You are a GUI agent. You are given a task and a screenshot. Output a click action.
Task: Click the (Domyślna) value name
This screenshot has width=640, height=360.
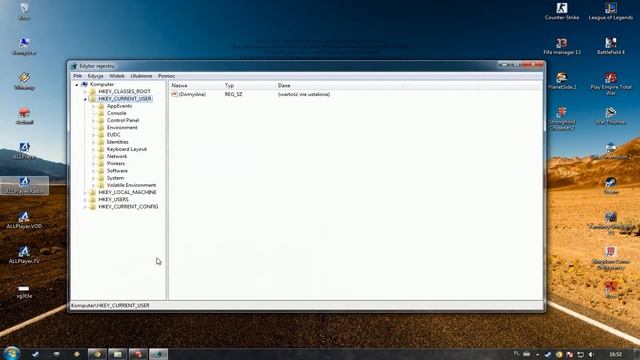192,94
